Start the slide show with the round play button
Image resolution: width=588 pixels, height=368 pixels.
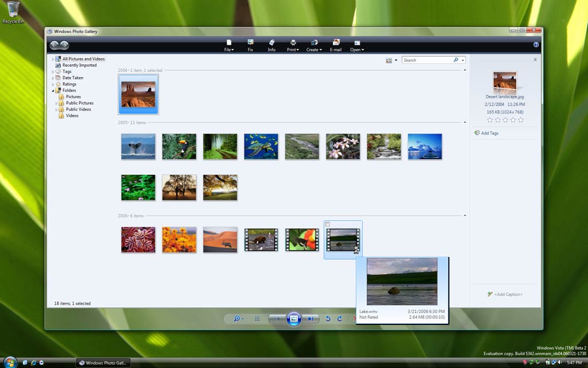pyautogui.click(x=293, y=319)
